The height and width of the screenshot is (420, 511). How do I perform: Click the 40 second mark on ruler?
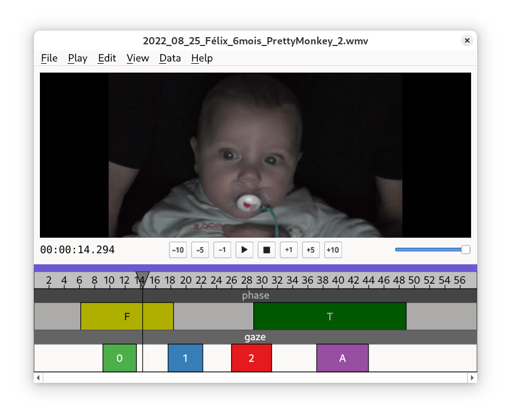tap(338, 280)
